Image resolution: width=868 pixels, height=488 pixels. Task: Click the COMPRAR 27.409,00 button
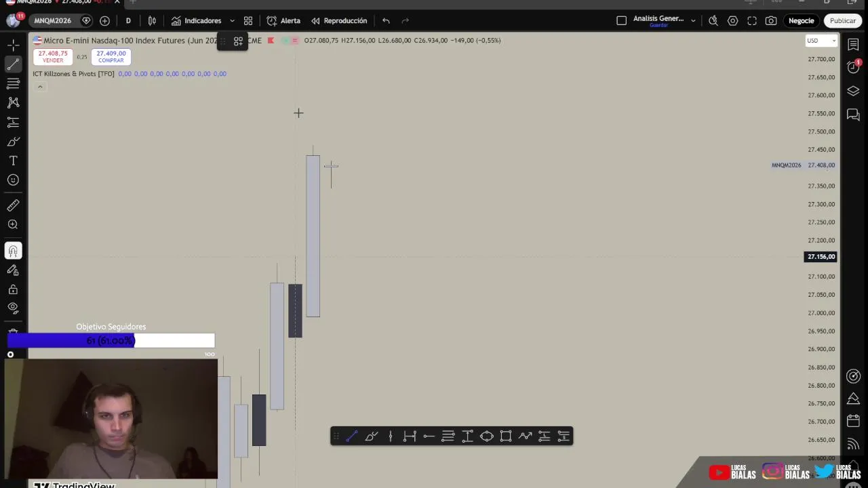coord(111,57)
